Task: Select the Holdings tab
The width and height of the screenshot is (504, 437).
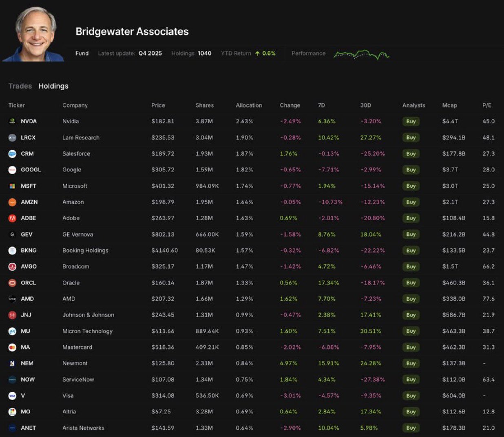Action: (x=53, y=86)
